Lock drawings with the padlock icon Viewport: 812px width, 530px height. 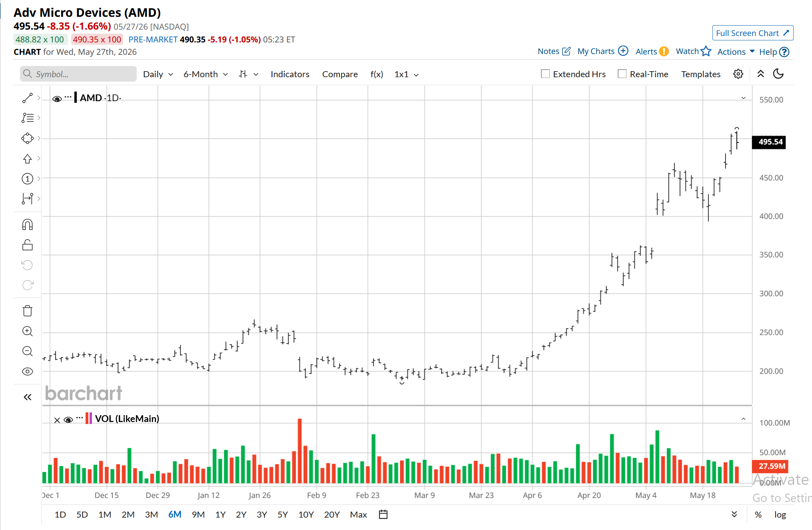pyautogui.click(x=27, y=245)
